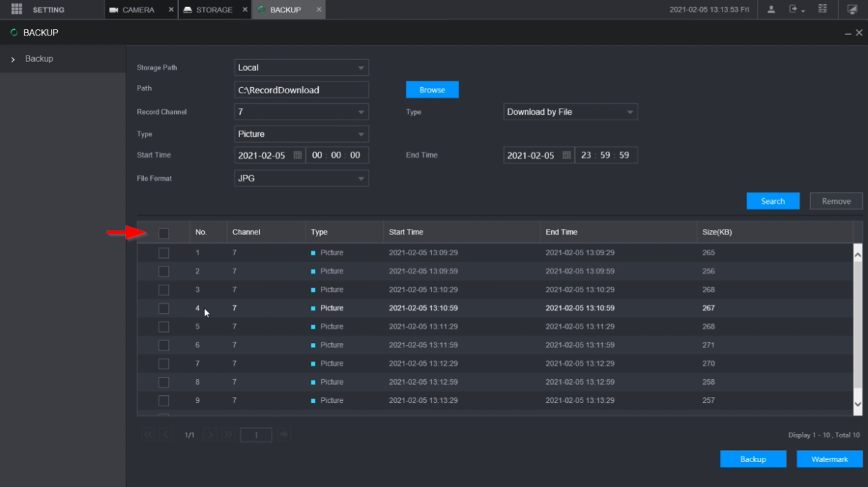Switch to the CAMERA tab
The image size is (868, 487).
[132, 10]
